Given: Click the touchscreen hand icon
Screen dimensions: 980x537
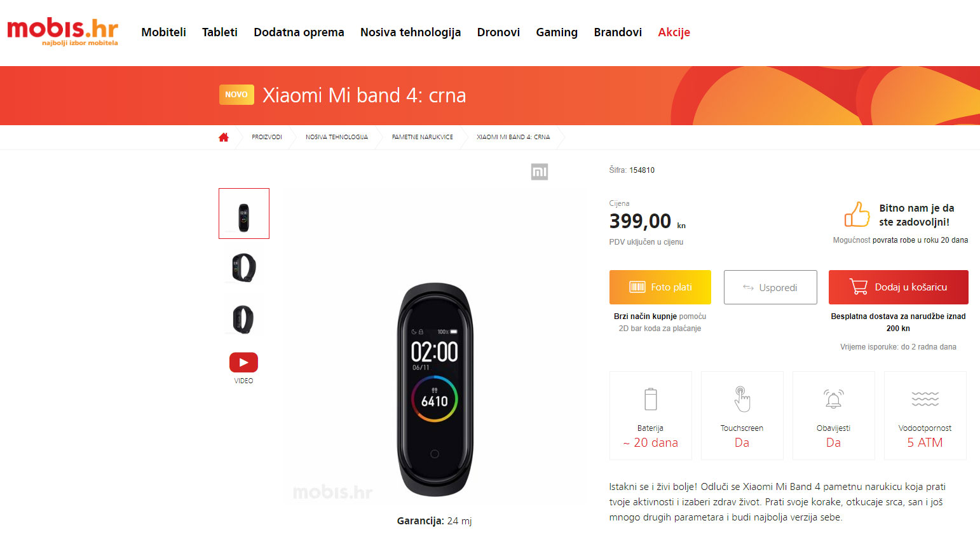Looking at the screenshot, I should [x=742, y=399].
